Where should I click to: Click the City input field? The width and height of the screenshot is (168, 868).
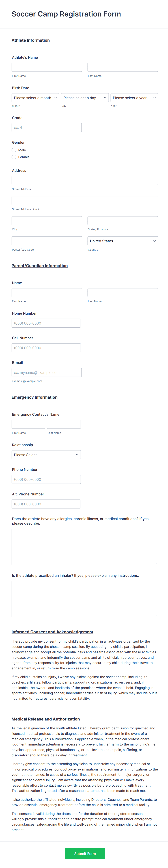tap(47, 221)
